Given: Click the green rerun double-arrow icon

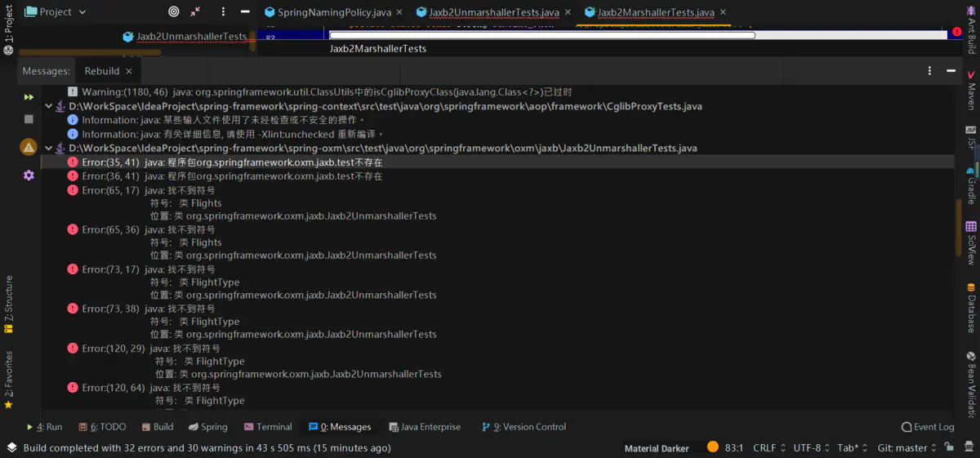Looking at the screenshot, I should 29,96.
